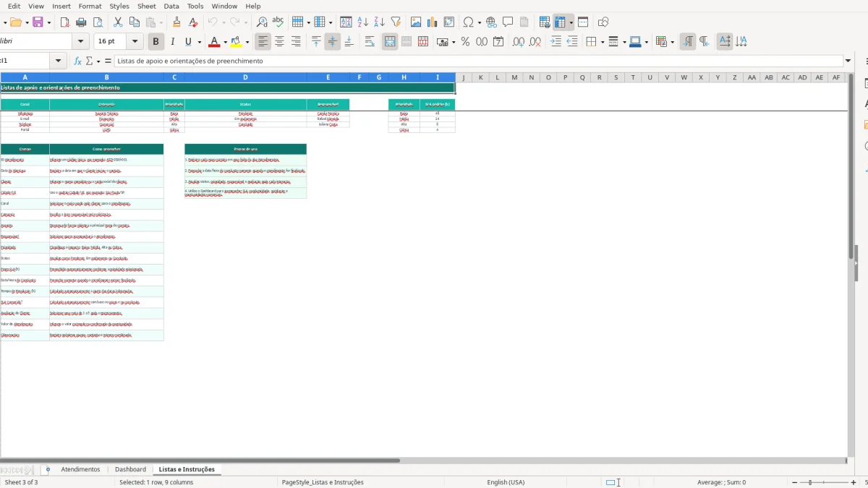Expand the formula bar arrow
868x488 pixels.
tap(848, 61)
